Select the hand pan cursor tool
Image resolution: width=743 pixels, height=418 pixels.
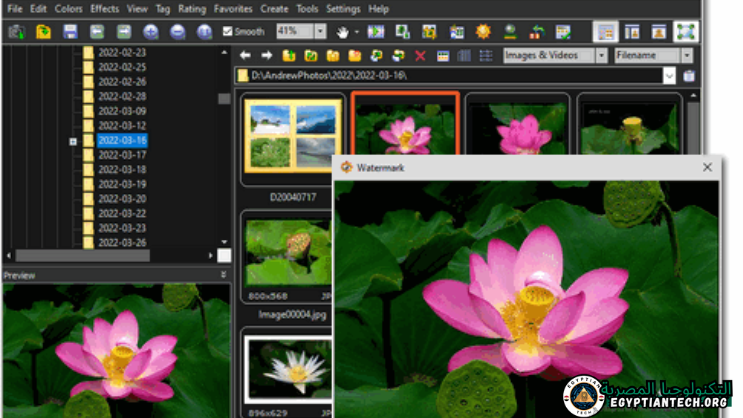(342, 32)
